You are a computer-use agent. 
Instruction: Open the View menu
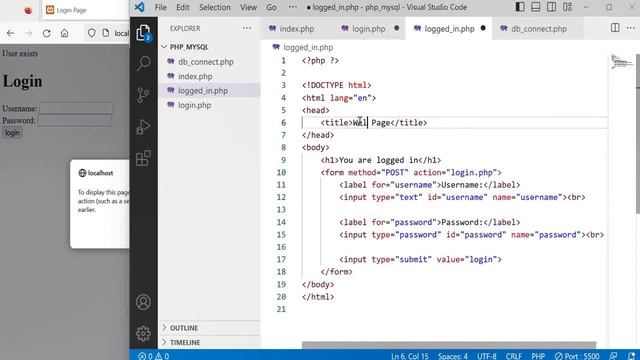248,7
